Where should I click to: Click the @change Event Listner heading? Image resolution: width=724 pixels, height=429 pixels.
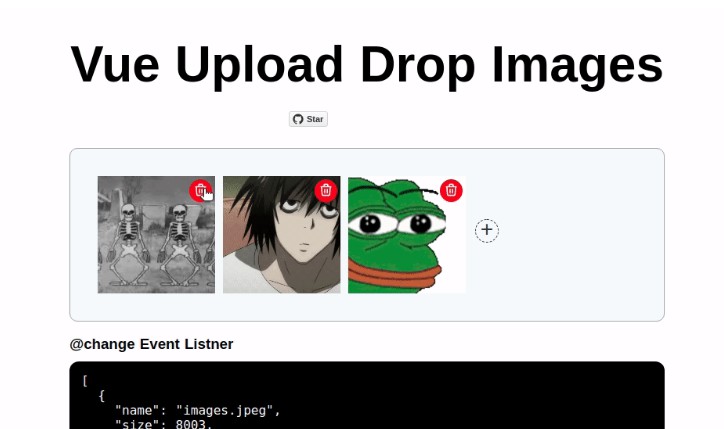tap(151, 344)
